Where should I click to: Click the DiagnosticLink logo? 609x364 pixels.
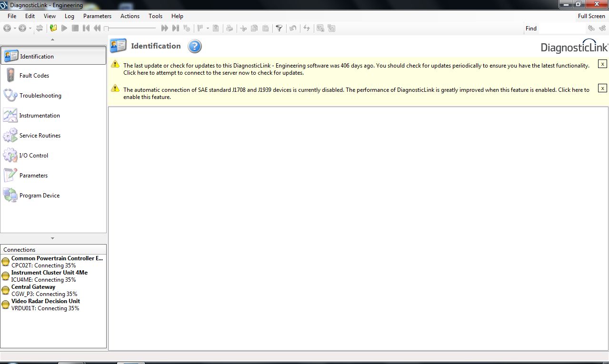point(574,46)
